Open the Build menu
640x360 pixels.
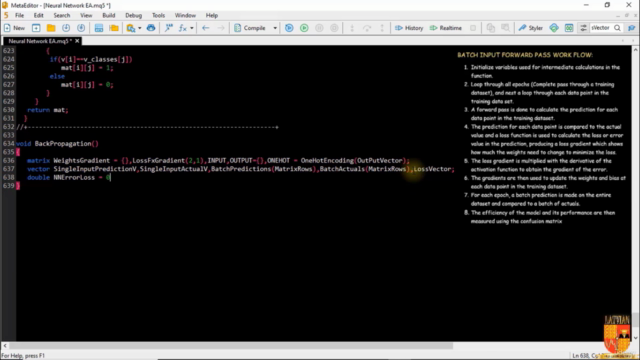pos(109,15)
